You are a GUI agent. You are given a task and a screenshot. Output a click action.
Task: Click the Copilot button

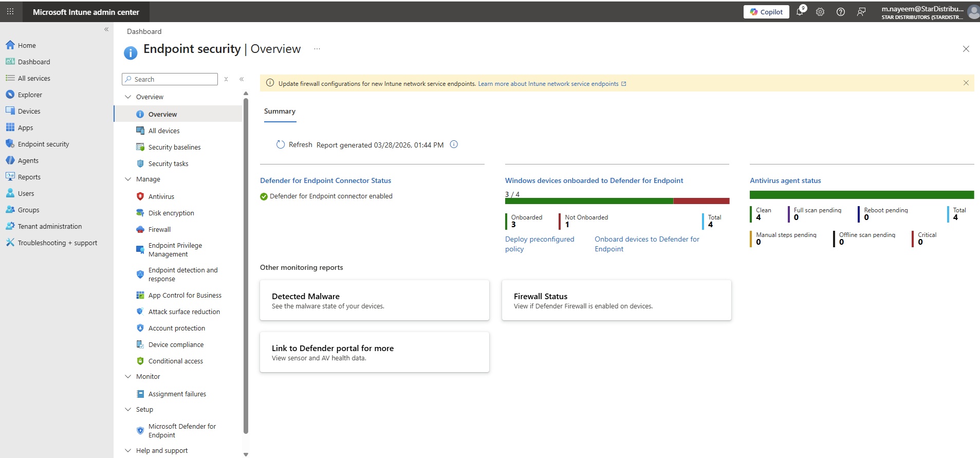[x=766, y=12]
